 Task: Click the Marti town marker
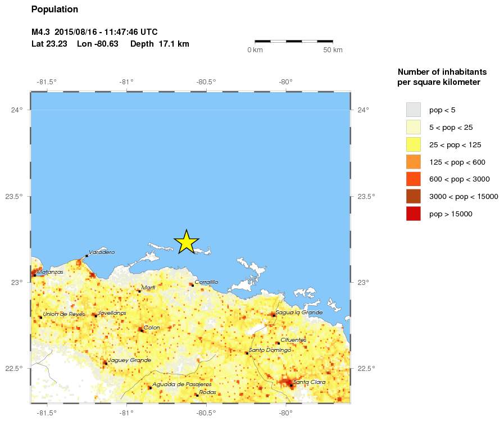point(139,291)
